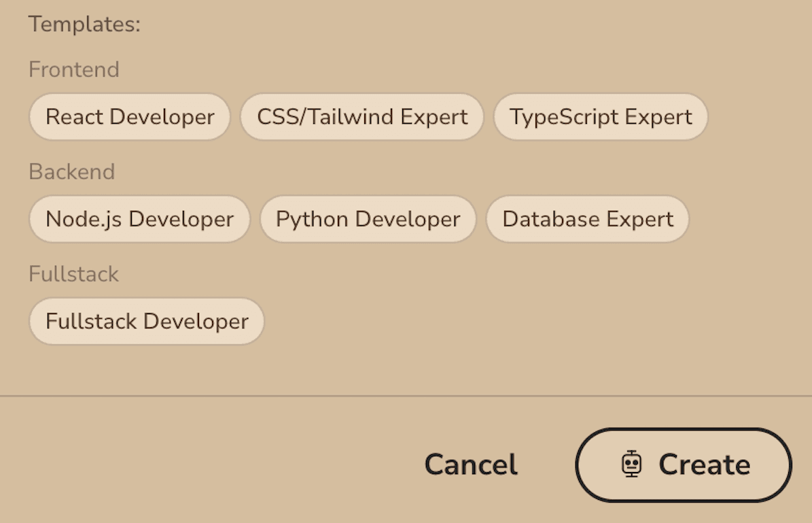Select the React Developer template
The image size is (812, 523).
point(130,117)
